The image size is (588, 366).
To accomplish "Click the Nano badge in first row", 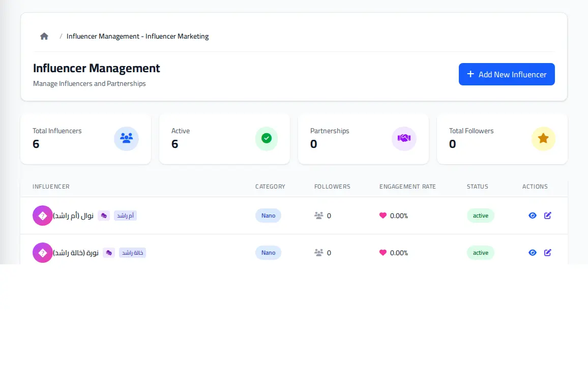I will (x=268, y=216).
